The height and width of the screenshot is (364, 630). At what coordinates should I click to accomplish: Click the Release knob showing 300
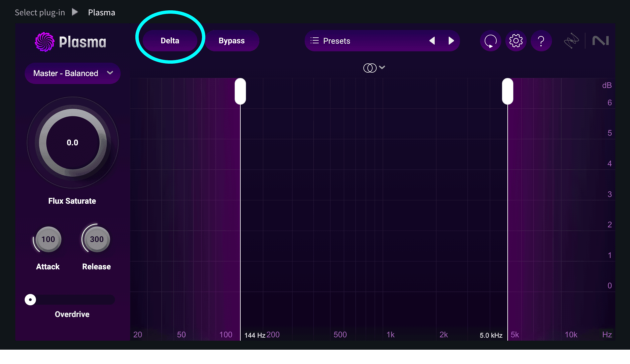coord(97,239)
